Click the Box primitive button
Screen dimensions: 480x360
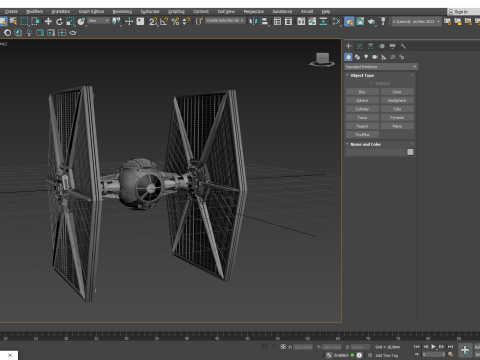pyautogui.click(x=362, y=92)
